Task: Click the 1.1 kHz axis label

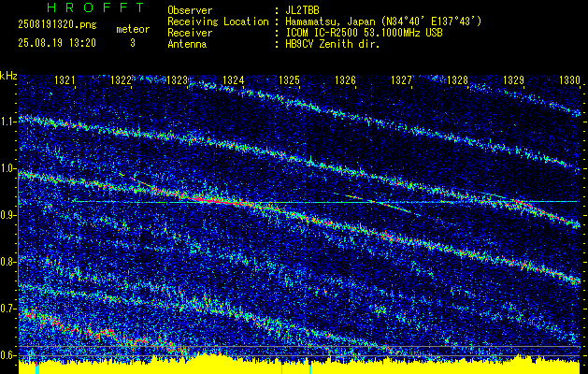Action: [x=8, y=122]
